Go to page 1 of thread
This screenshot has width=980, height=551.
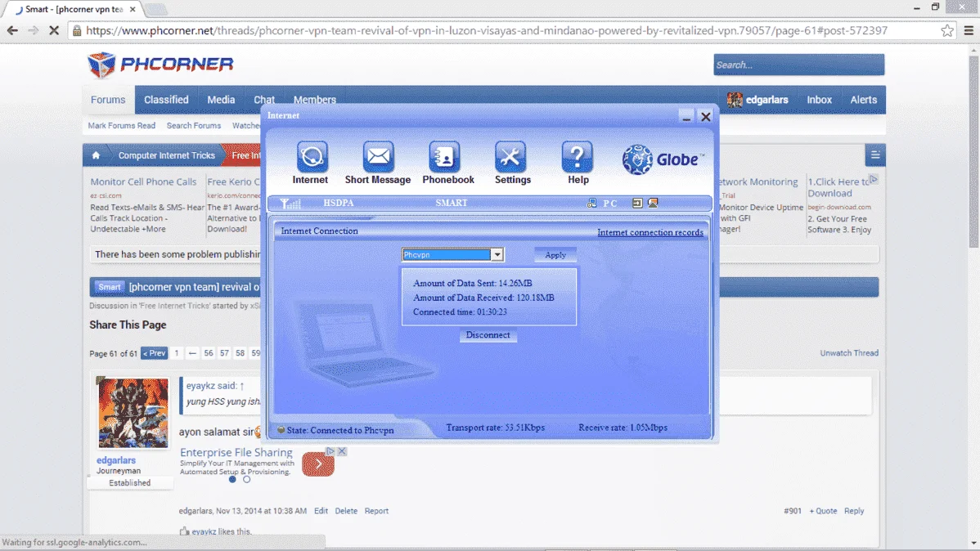[177, 354]
